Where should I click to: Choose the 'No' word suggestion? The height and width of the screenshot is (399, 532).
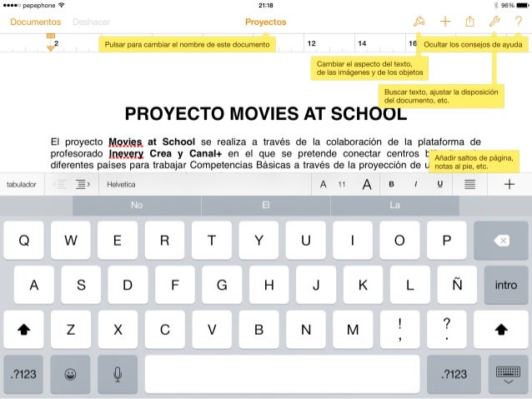coord(137,205)
